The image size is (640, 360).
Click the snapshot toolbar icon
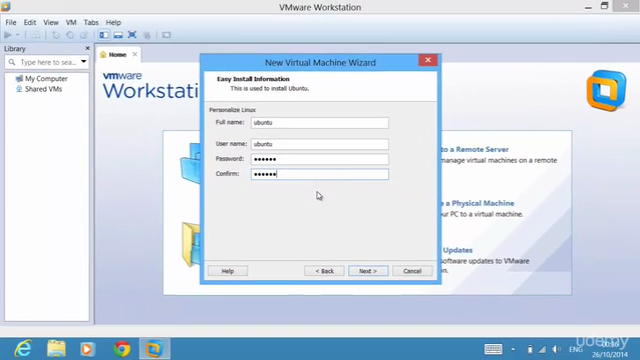coord(56,35)
